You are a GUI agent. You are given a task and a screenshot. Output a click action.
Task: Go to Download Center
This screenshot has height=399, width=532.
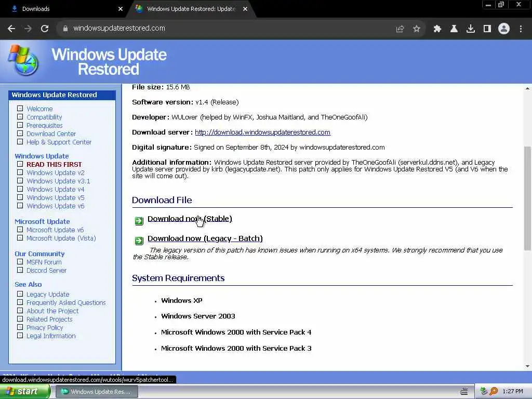[51, 134]
